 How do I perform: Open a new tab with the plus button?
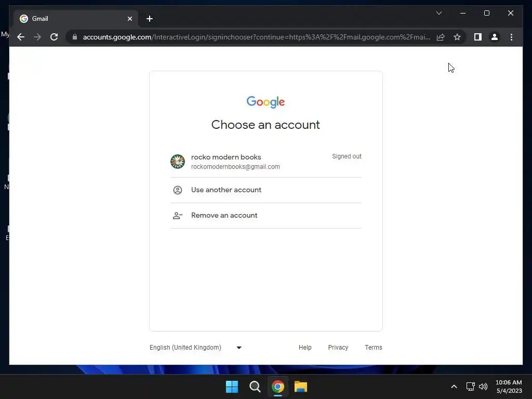click(x=150, y=19)
